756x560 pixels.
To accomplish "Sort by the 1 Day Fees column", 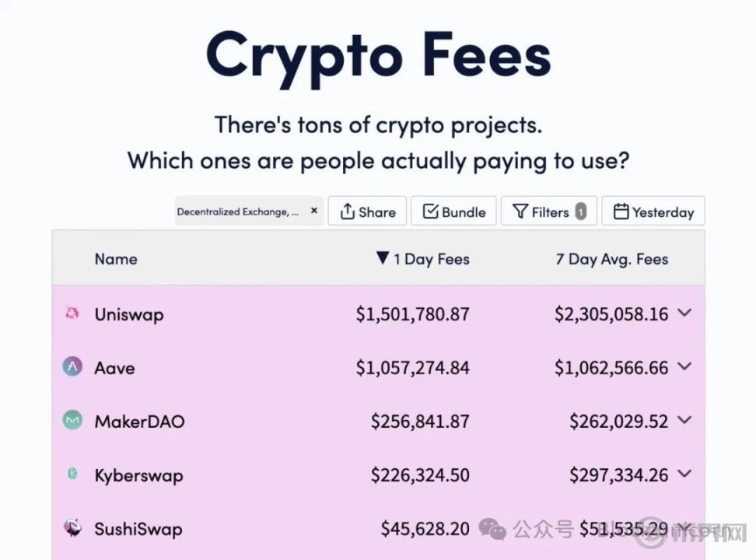I will pos(423,259).
